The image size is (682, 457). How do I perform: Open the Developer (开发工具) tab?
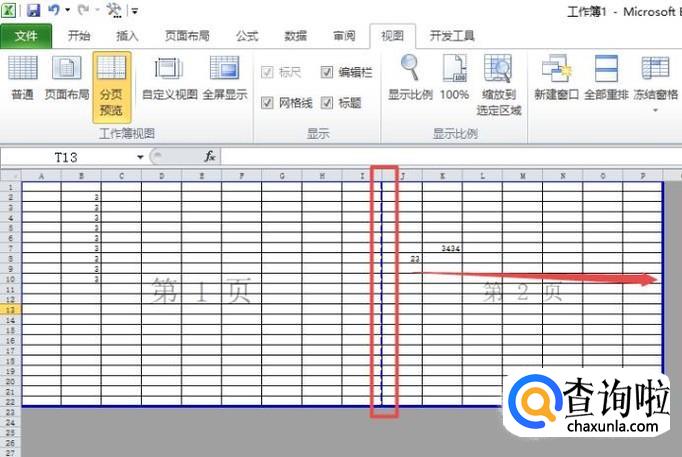pos(452,36)
